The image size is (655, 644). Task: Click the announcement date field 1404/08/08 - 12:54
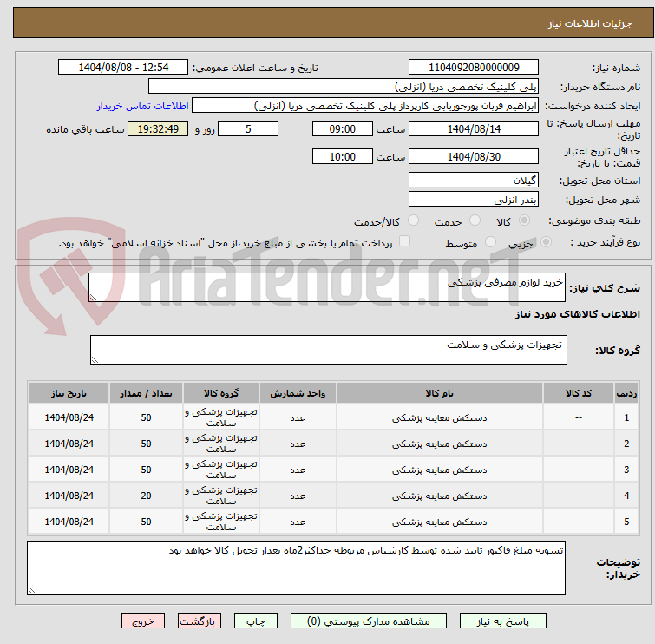point(123,68)
